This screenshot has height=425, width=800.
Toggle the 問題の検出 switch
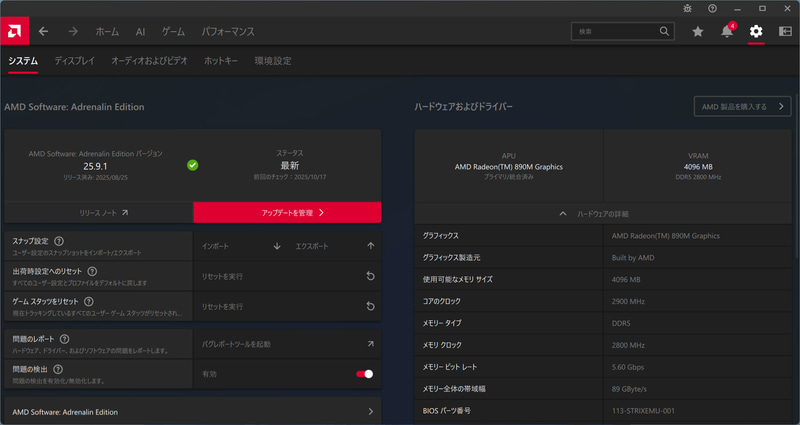(x=365, y=374)
